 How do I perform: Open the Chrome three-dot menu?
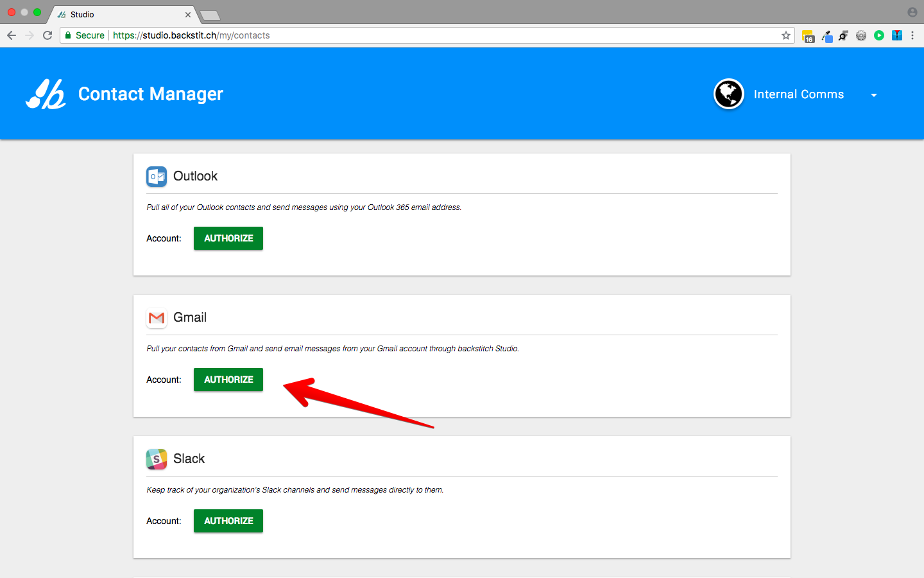(912, 35)
